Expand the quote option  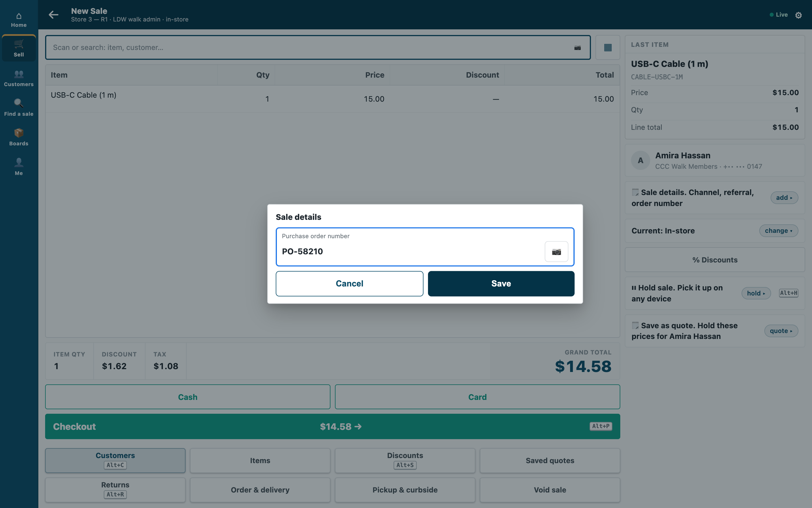pyautogui.click(x=781, y=331)
